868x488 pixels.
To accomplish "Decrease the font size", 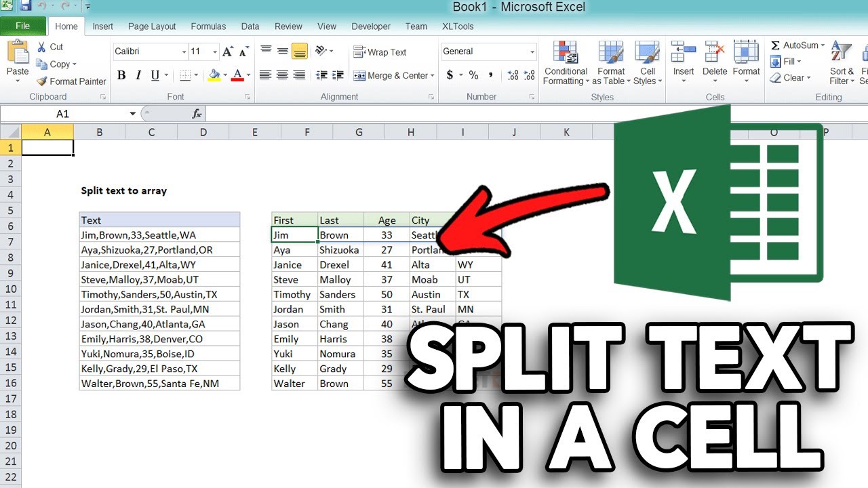I will tap(243, 52).
